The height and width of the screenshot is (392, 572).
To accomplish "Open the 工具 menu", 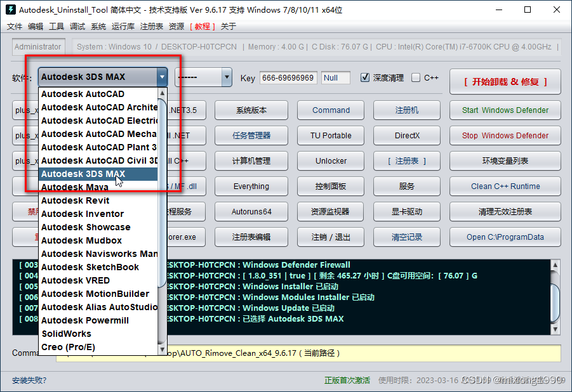I will point(56,26).
